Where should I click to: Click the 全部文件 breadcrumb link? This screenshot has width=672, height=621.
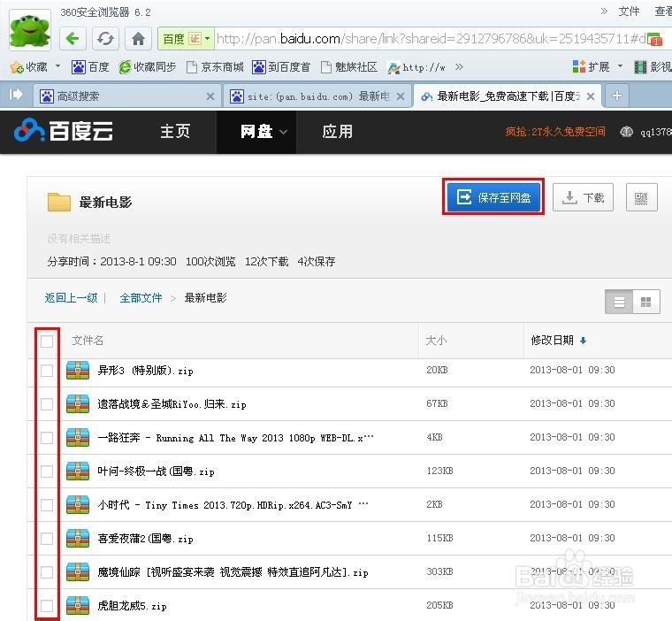(141, 297)
